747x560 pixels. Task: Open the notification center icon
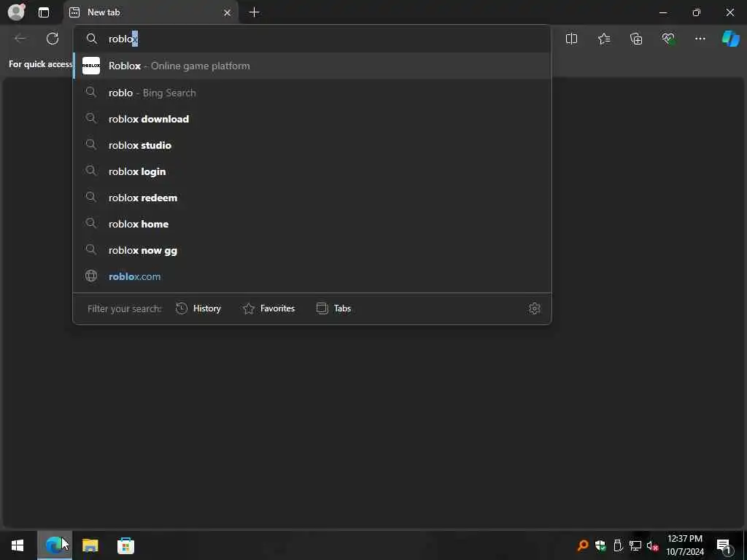click(x=724, y=545)
